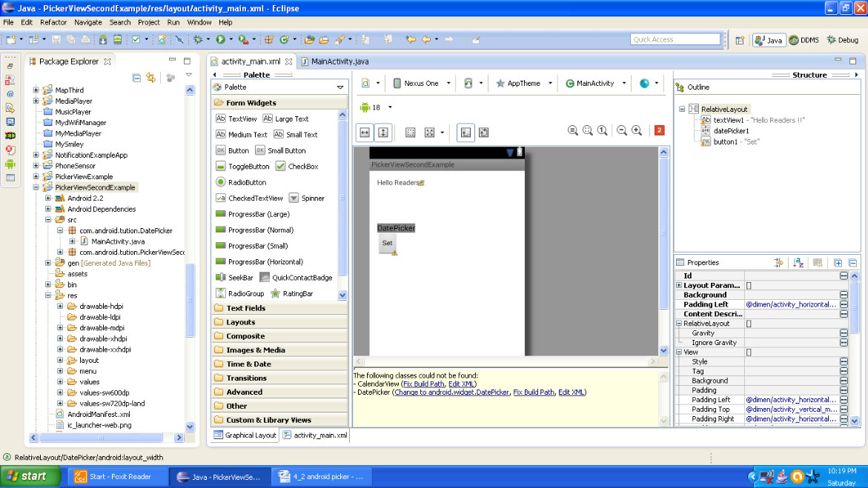
Task: Click the expand all icon in Properties
Action: click(838, 263)
